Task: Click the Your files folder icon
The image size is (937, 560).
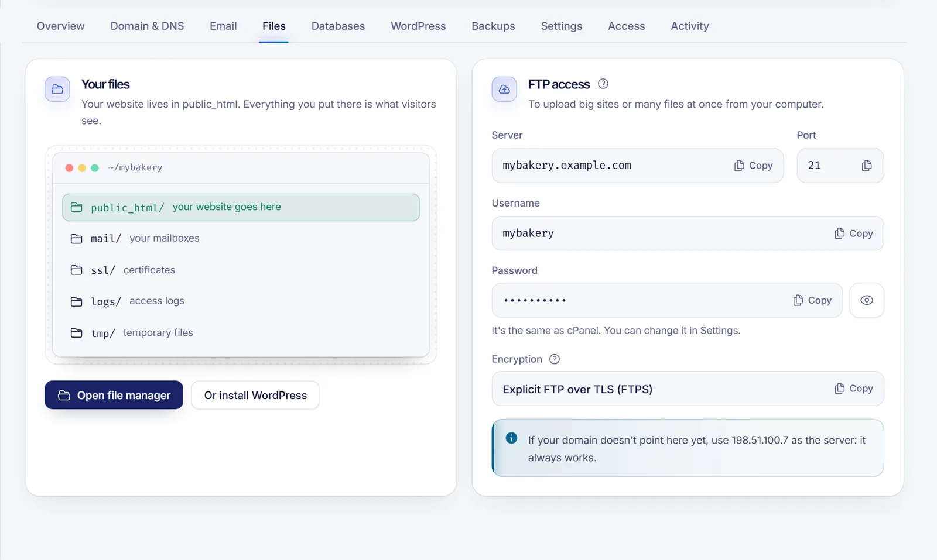Action: pyautogui.click(x=57, y=90)
